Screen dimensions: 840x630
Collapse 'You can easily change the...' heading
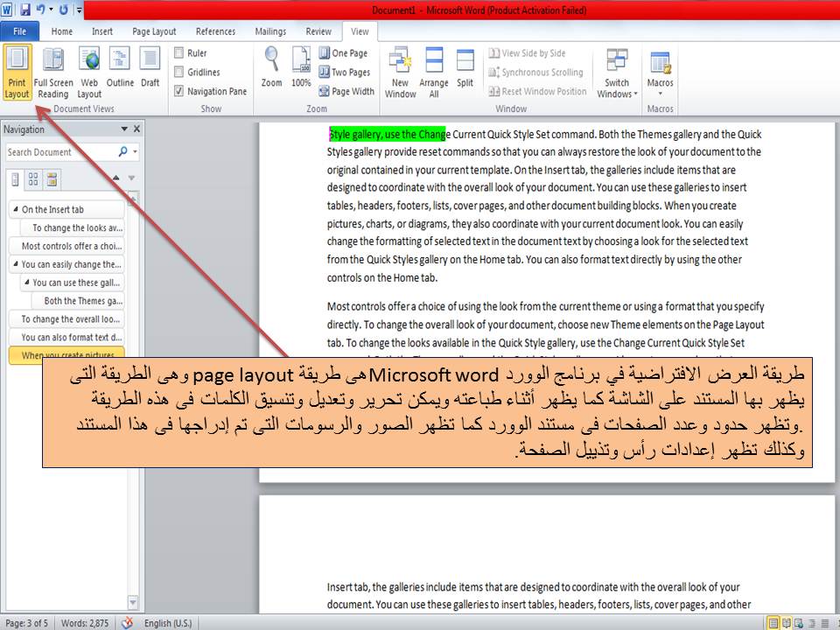[16, 263]
